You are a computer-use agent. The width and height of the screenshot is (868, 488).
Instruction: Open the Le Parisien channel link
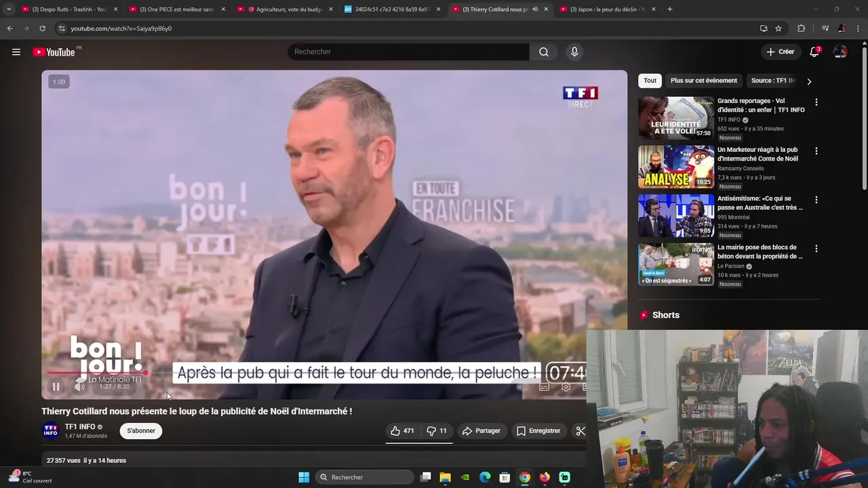pyautogui.click(x=730, y=266)
